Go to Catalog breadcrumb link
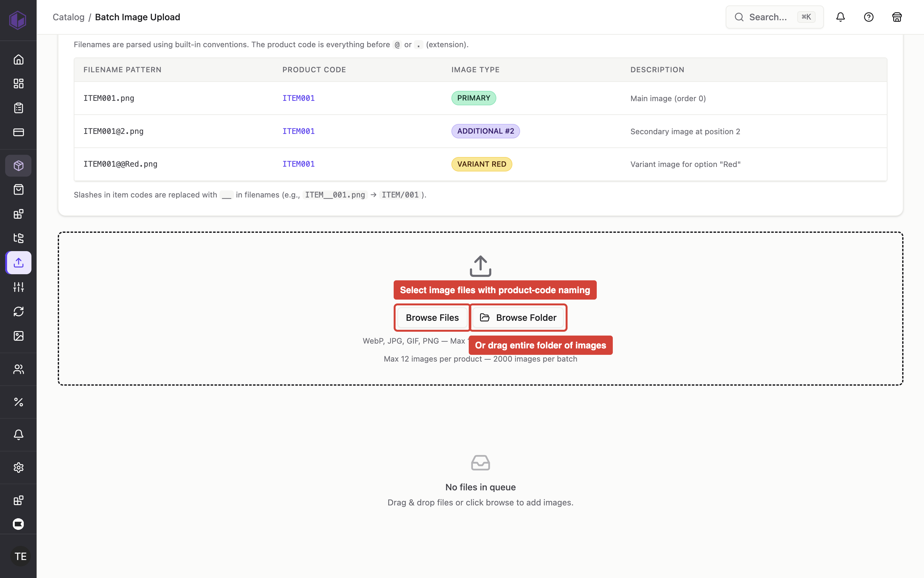This screenshot has width=924, height=578. [68, 17]
